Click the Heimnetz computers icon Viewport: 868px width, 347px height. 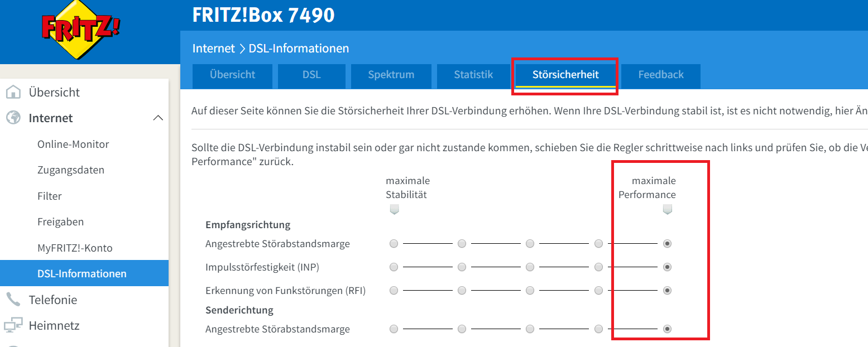pyautogui.click(x=13, y=325)
